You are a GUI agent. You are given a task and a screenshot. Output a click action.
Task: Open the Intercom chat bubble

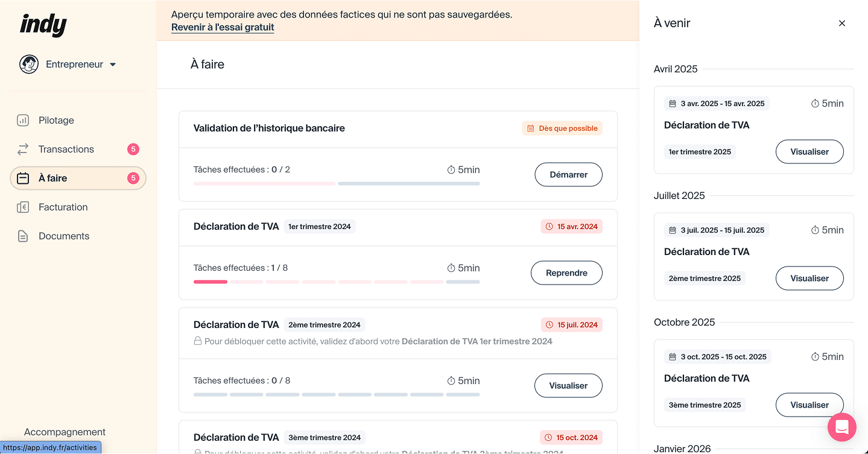click(841, 427)
